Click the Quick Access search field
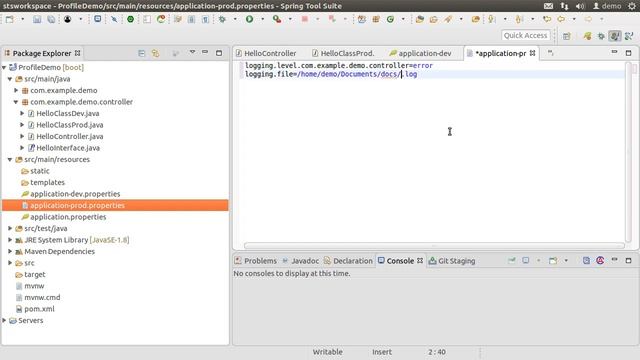 (525, 36)
